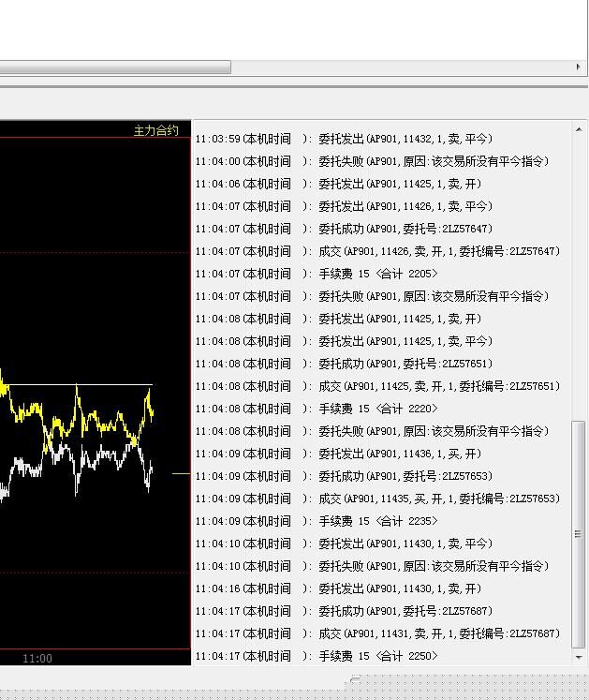Select the 11:03:59 委托发出 log entry
The height and width of the screenshot is (700, 589).
(x=344, y=139)
